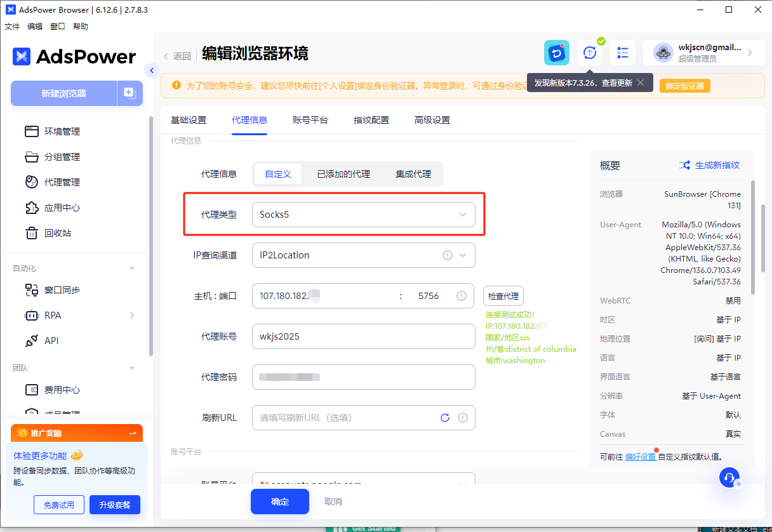Click the 免费试用 button
The width and height of the screenshot is (772, 532).
59,505
